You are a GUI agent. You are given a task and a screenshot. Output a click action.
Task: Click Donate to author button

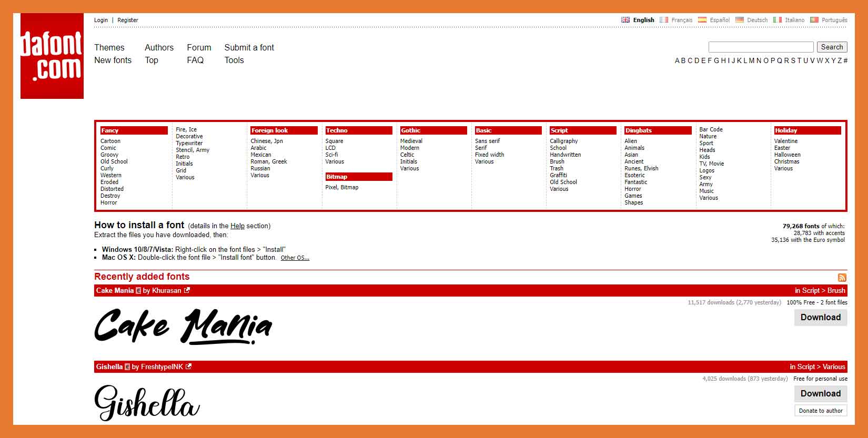(820, 411)
